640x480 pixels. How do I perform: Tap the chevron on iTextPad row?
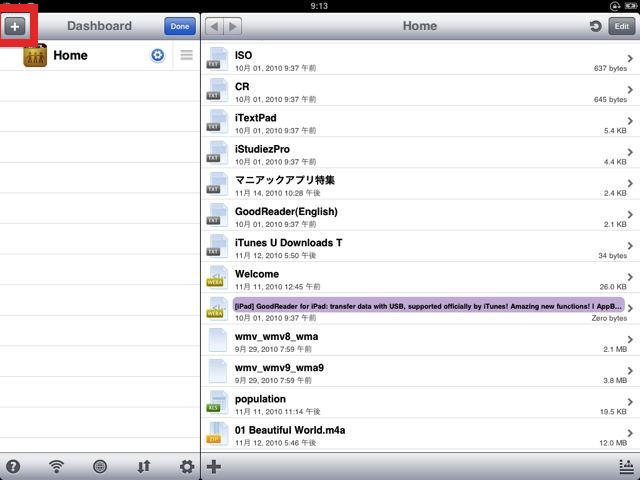click(630, 121)
